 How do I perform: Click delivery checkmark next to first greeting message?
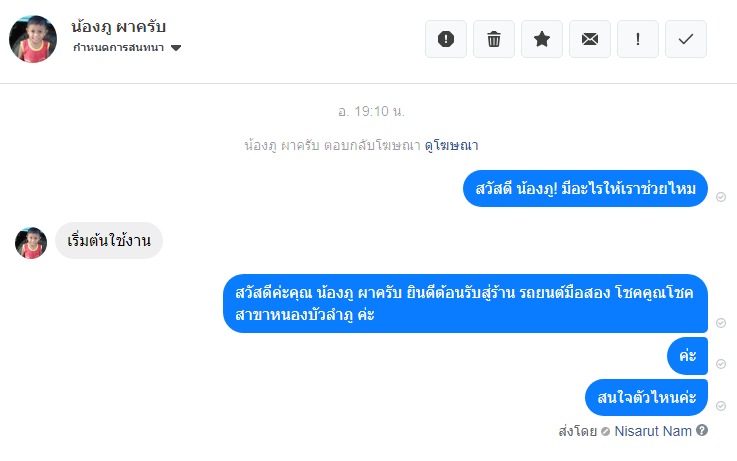tap(721, 198)
